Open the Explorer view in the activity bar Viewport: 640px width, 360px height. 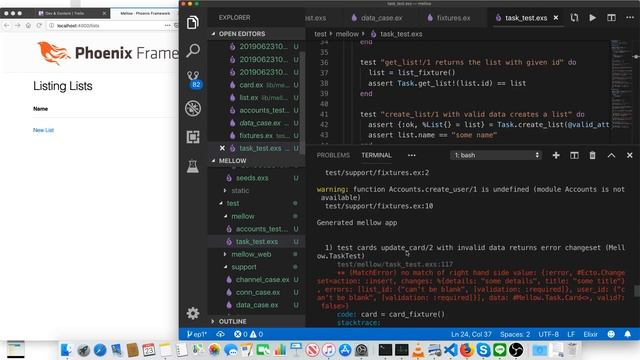point(193,22)
